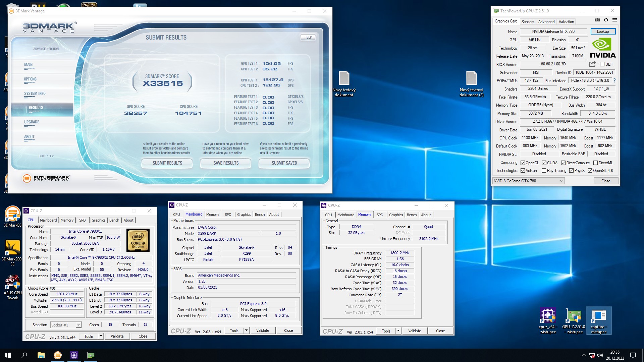Screen dimensions: 644x362
Task: Open 'Nový textový dokument' file icon
Action: (344, 84)
